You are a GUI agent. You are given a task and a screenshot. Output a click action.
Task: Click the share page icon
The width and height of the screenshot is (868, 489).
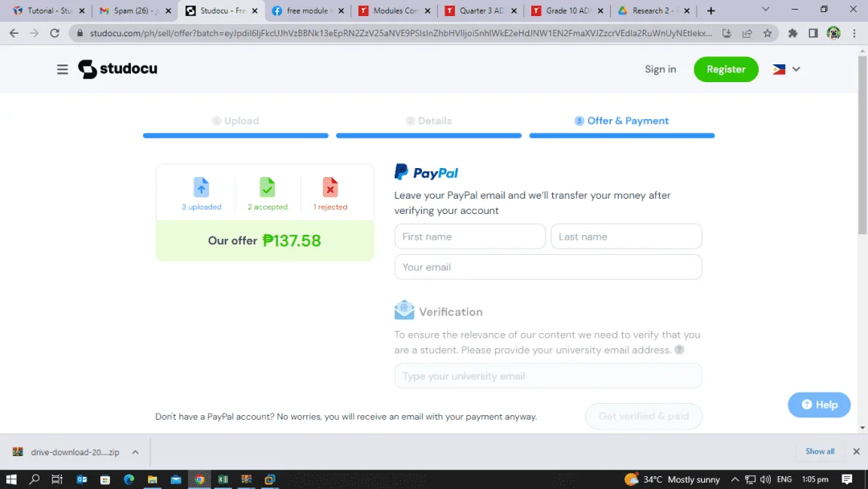pos(747,33)
